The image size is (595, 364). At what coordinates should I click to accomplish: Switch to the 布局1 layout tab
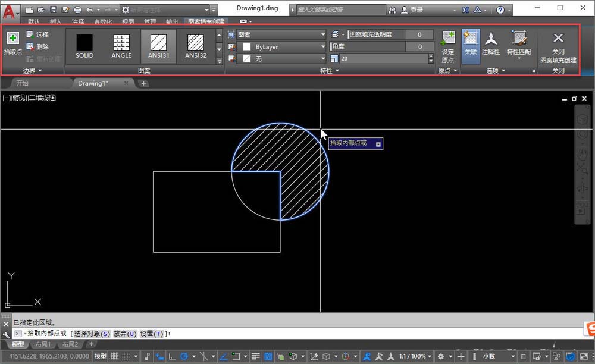pyautogui.click(x=42, y=344)
